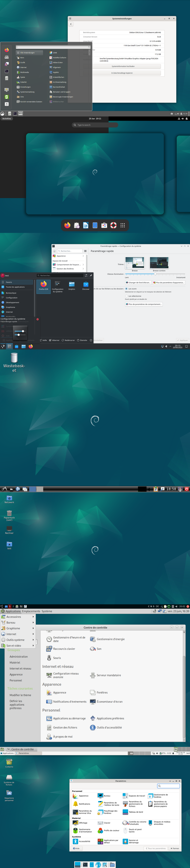Open the Souris item in Centre de contrôle

tap(54, 658)
